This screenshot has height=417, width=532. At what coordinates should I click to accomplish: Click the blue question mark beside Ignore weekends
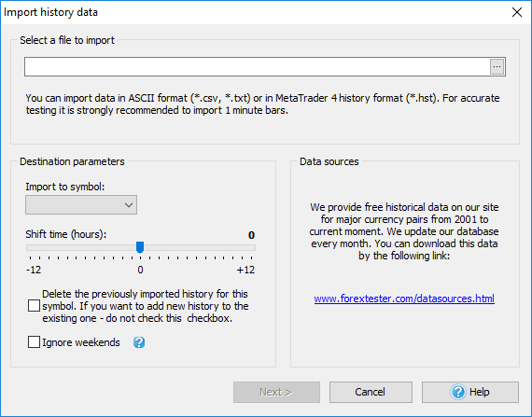(139, 342)
